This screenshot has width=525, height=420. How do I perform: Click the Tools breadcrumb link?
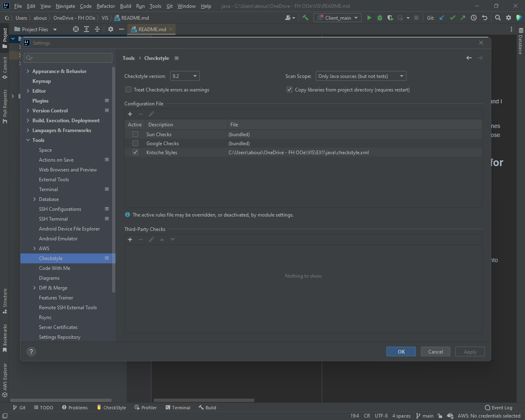pyautogui.click(x=128, y=58)
